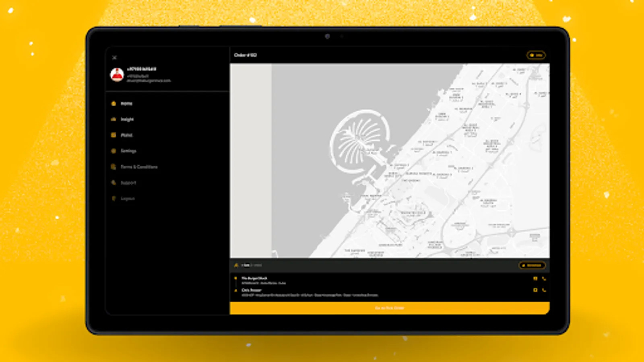Click the distance indicator icon below map
The width and height of the screenshot is (644, 362).
click(236, 265)
